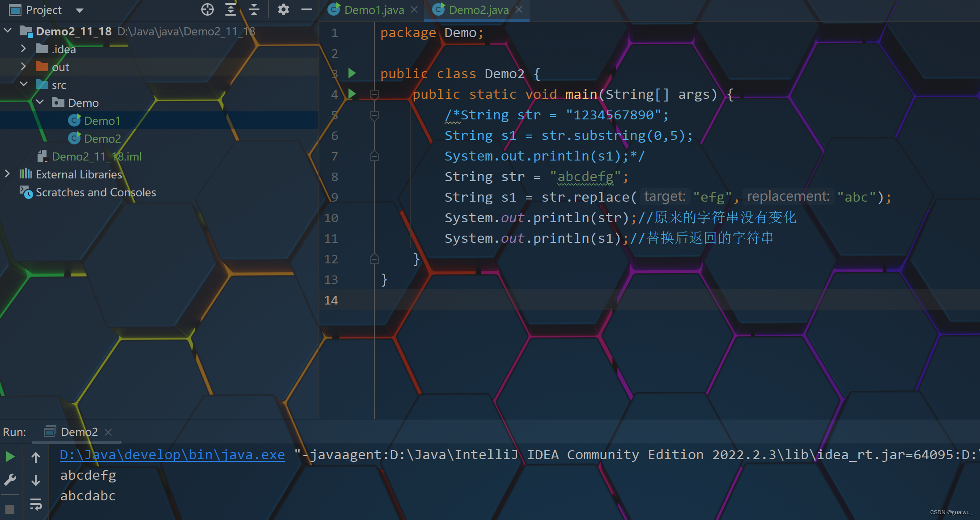Click the down arrow in the Run console
The width and height of the screenshot is (980, 520).
tap(36, 480)
